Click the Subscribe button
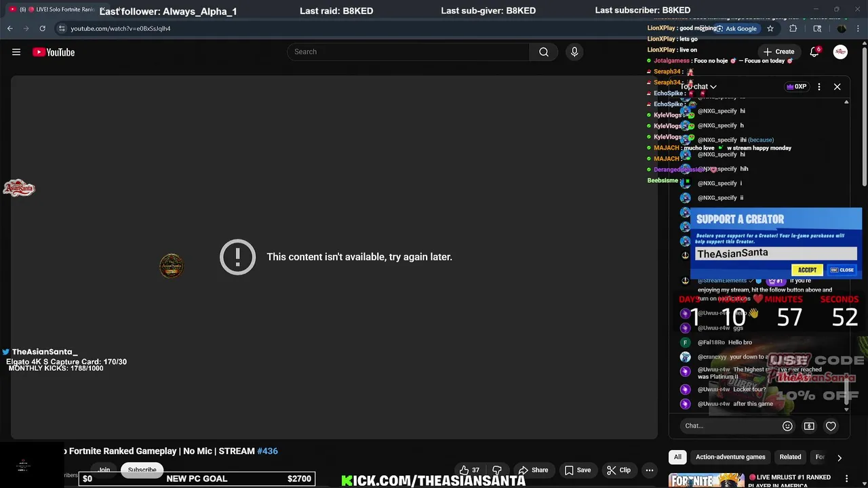Viewport: 868px width, 488px height. (142, 470)
